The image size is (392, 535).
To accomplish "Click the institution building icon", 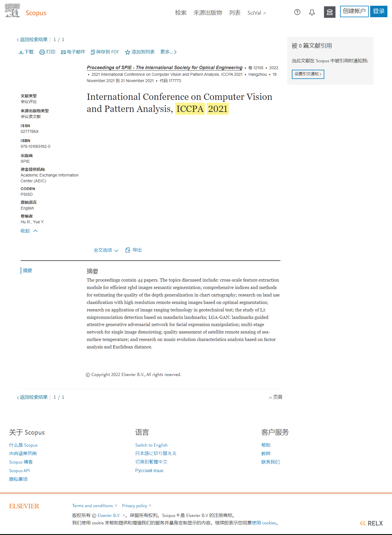I will coord(329,12).
